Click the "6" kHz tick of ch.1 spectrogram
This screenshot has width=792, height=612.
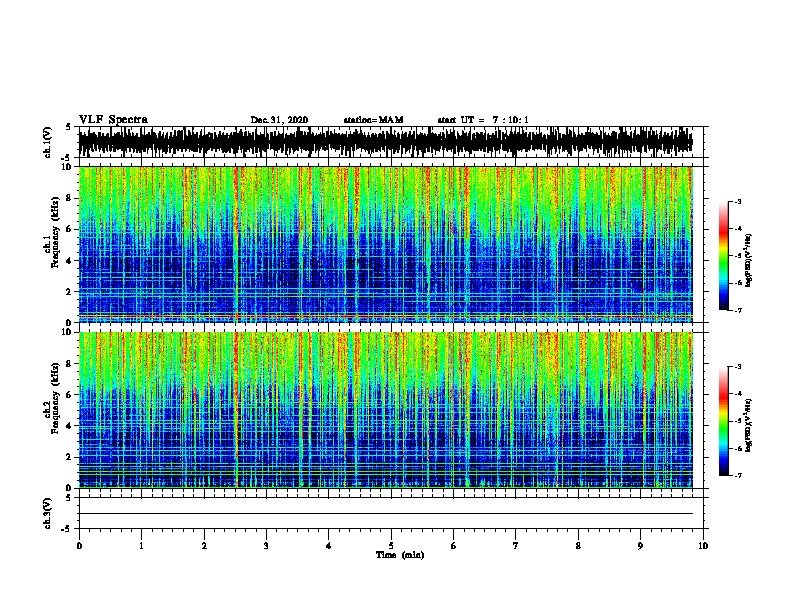click(x=69, y=229)
